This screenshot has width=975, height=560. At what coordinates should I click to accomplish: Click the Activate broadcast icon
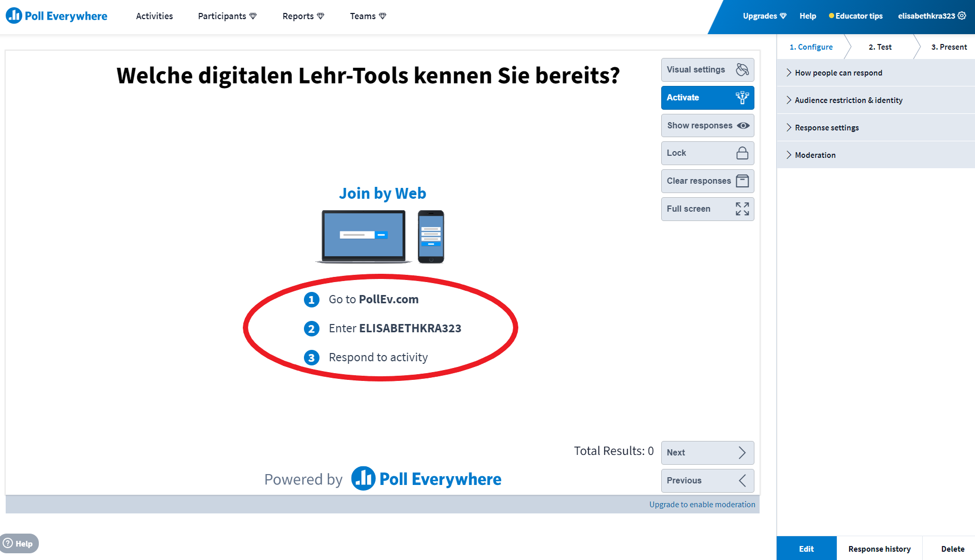[x=742, y=98]
